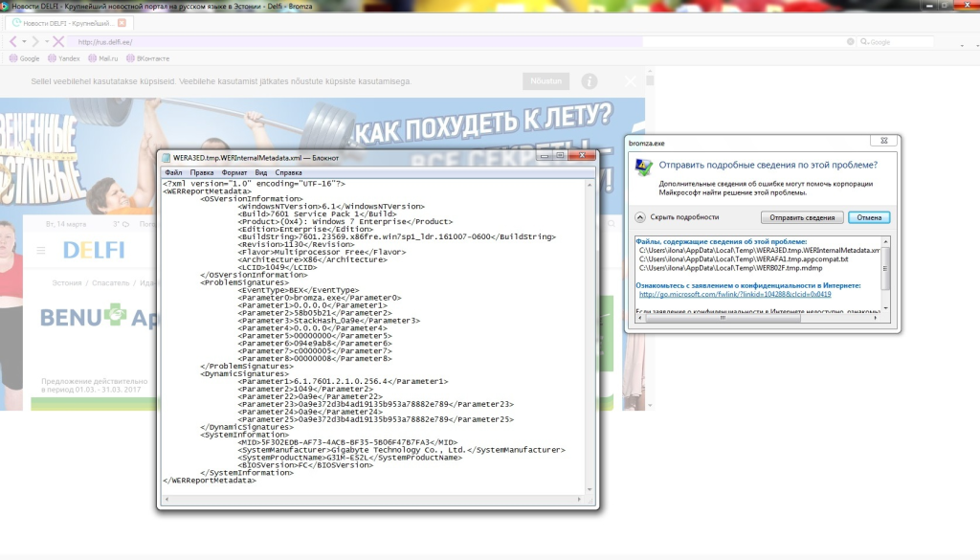Click the cookie notice info icon
The height and width of the screenshot is (560, 980).
point(590,82)
